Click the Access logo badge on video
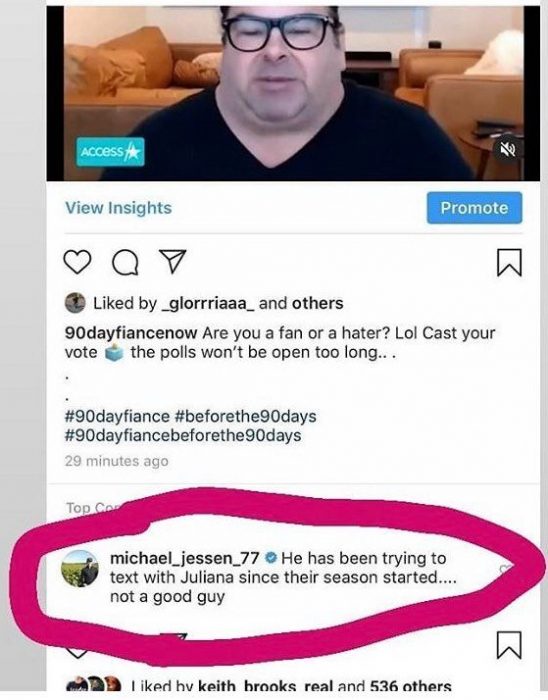Screen dimensions: 548x700 (110, 152)
